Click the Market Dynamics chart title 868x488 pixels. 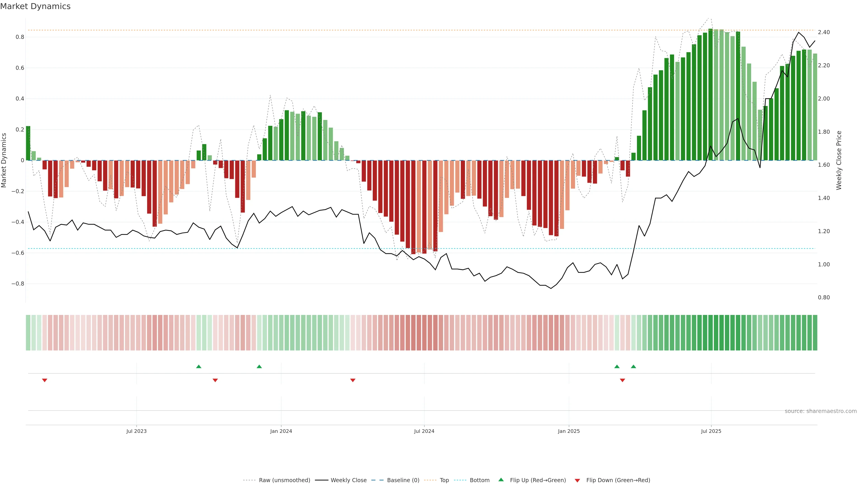coord(35,6)
